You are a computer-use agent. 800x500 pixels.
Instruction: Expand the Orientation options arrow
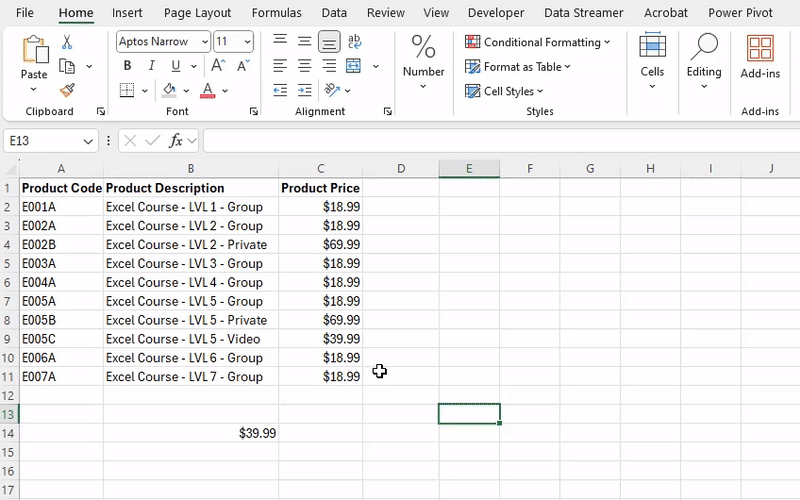(348, 91)
